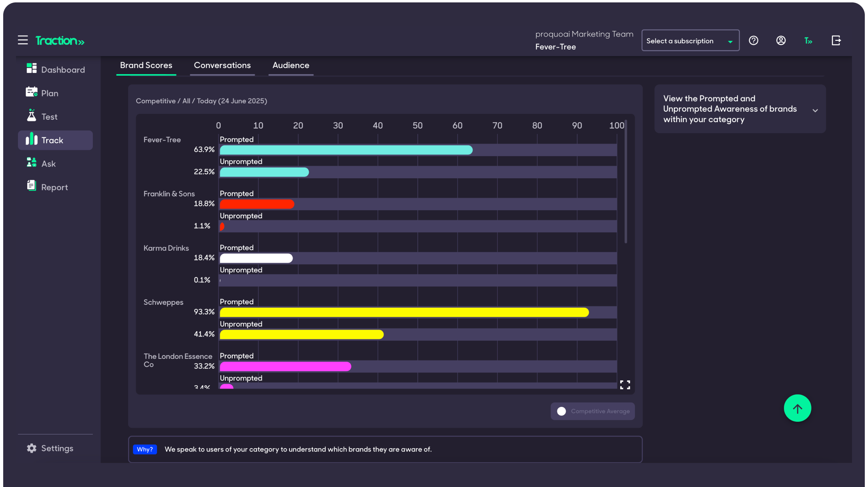
Task: Click the Report document icon
Action: pyautogui.click(x=31, y=186)
